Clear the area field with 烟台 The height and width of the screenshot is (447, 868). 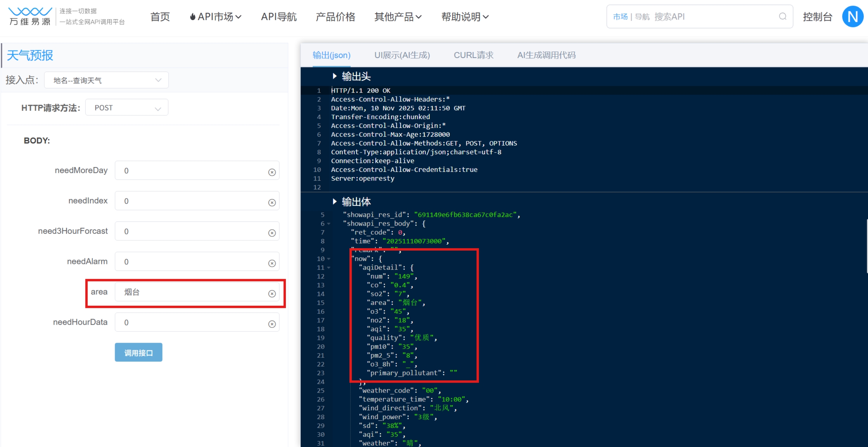pyautogui.click(x=272, y=294)
